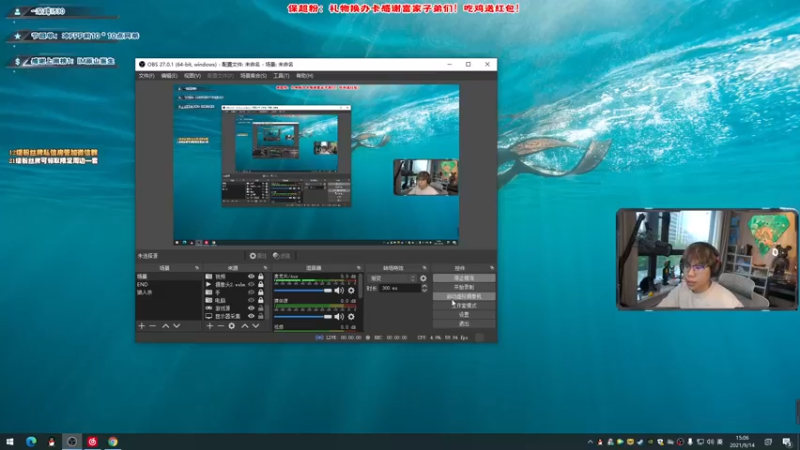Move the selected scene down in Scenes panel
The image size is (800, 450).
(177, 326)
